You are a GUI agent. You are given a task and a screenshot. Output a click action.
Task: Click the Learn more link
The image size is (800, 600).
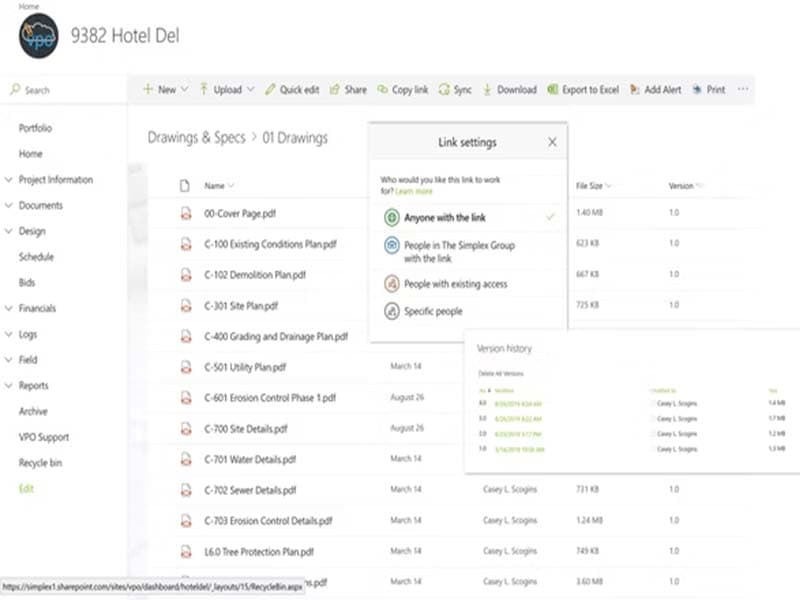414,191
